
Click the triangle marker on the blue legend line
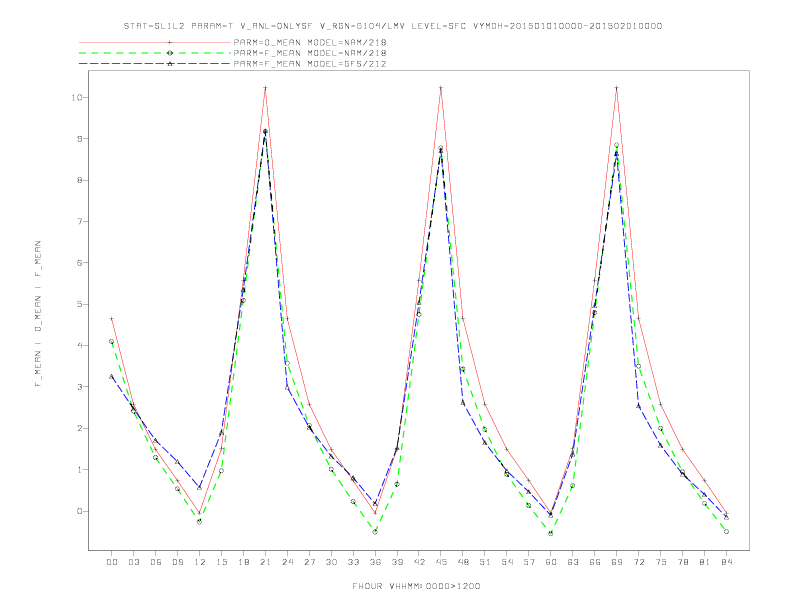point(170,64)
